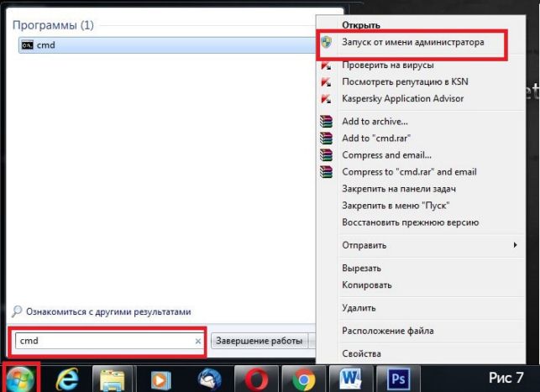Select the 'cmd' program result
This screenshot has width=540, height=392.
coord(166,45)
